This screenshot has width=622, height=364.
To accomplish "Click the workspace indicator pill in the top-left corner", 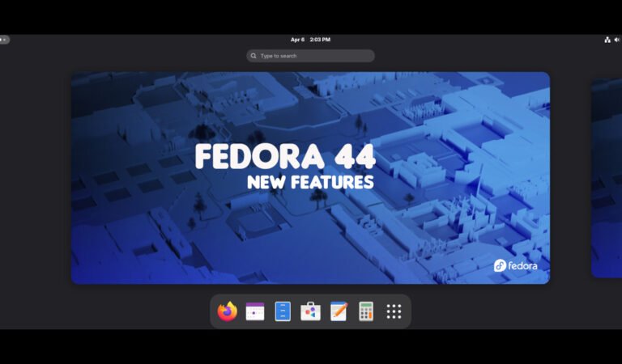I will coord(4,40).
